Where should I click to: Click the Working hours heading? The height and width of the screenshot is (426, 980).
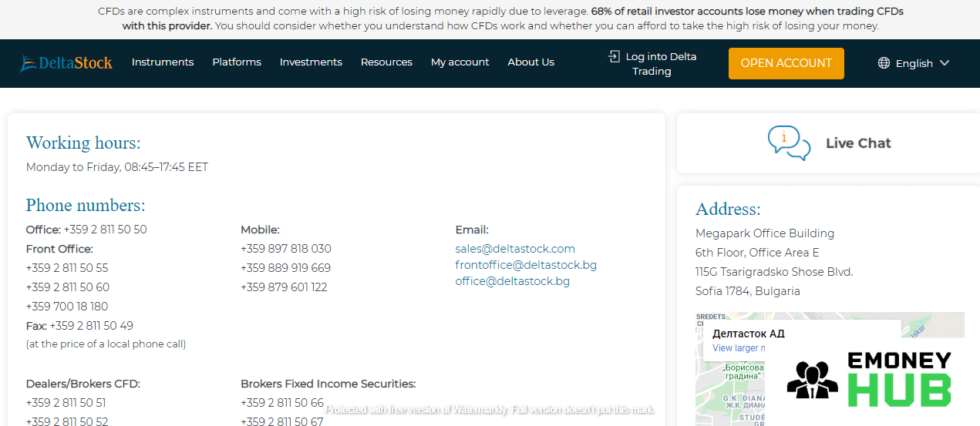click(83, 143)
